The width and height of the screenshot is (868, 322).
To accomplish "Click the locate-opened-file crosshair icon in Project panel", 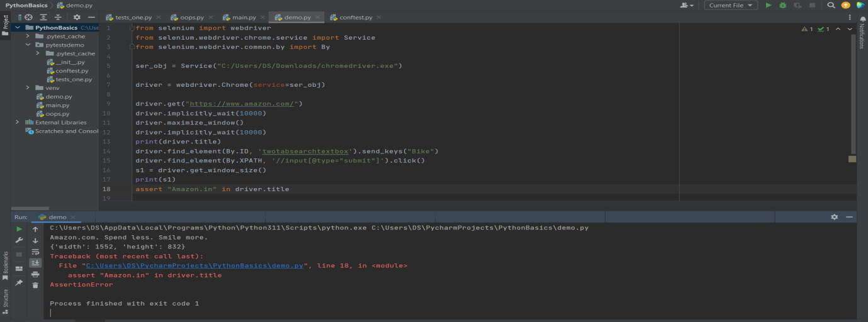I will [x=28, y=18].
